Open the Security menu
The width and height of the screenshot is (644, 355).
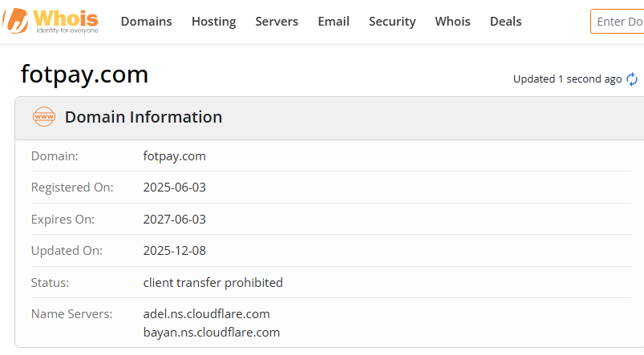[392, 22]
